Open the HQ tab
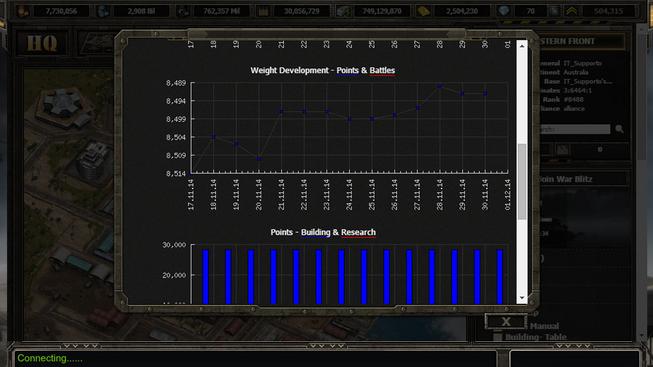653x367 pixels. [42, 43]
